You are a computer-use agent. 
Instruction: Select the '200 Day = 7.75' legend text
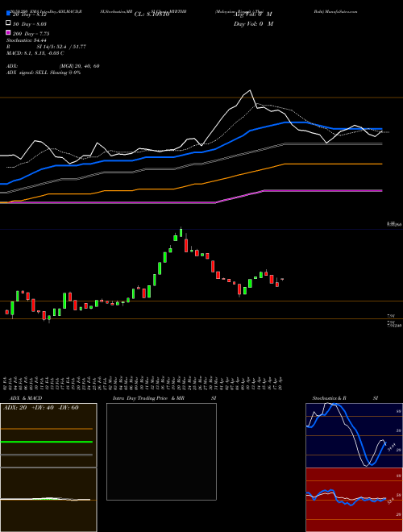pyautogui.click(x=31, y=34)
